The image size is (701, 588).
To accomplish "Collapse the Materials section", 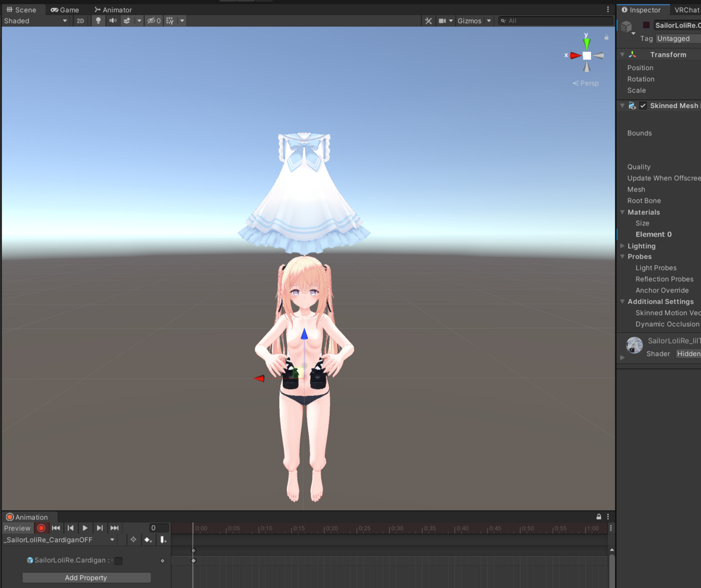I will point(623,212).
